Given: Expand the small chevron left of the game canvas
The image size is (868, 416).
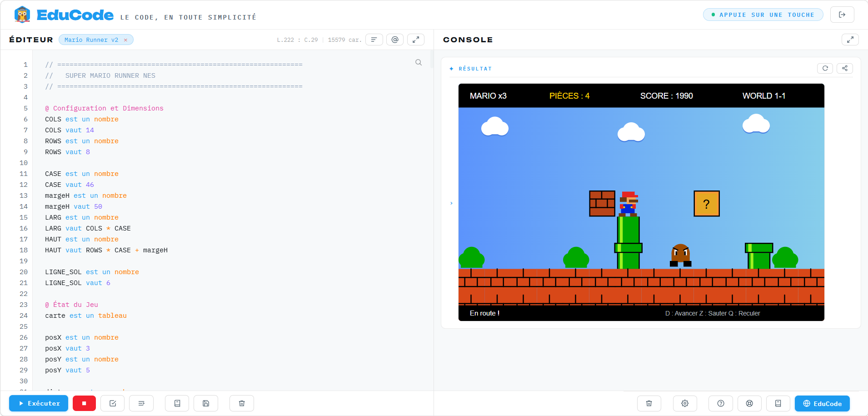Looking at the screenshot, I should tap(451, 203).
